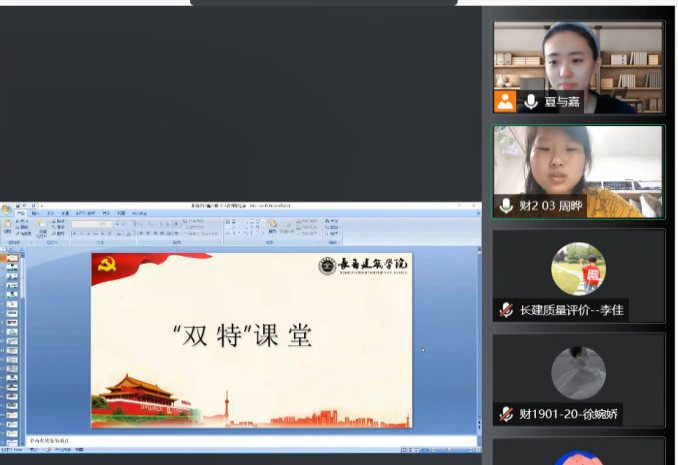Click 李佳's round profile avatar
Image resolution: width=678 pixels, height=465 pixels.
(x=578, y=268)
